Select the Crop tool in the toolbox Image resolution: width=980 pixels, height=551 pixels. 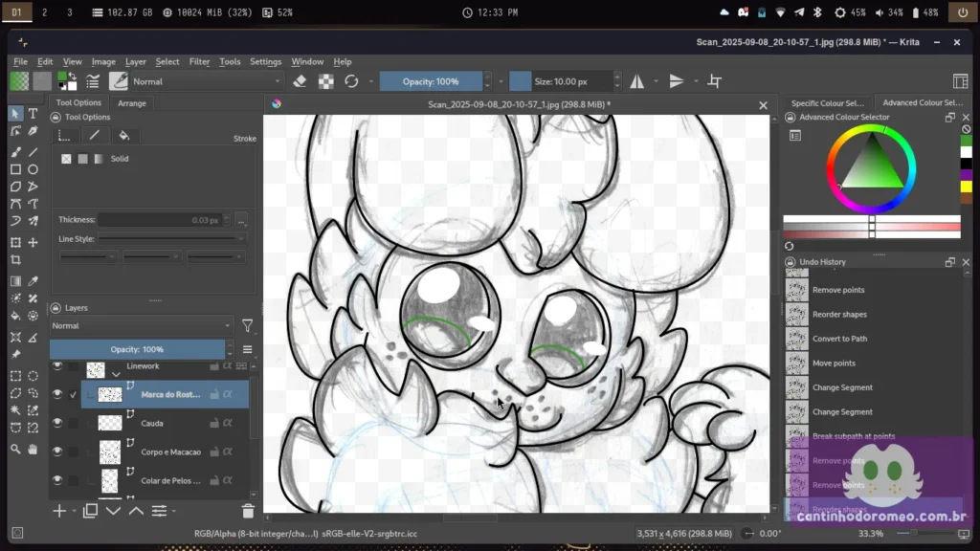(15, 260)
